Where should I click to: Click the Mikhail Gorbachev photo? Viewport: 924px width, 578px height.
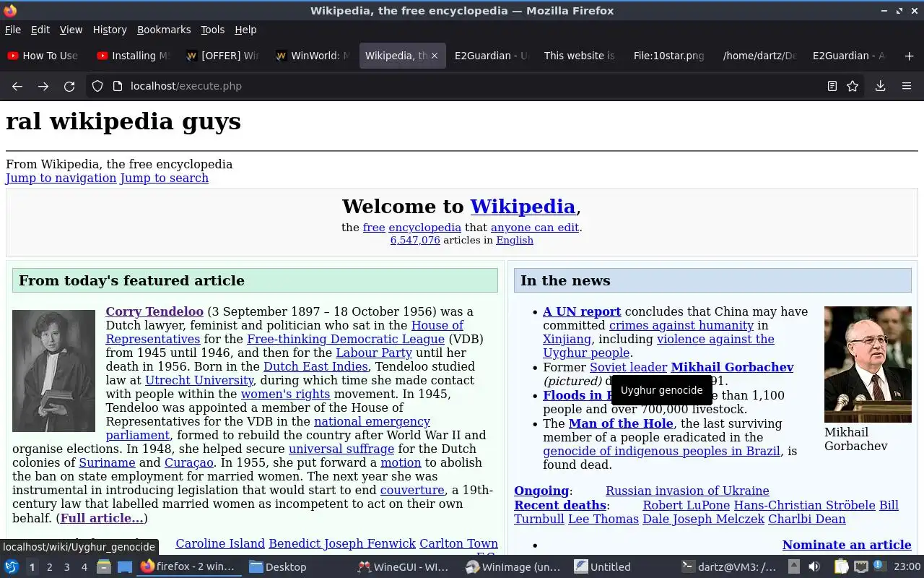click(x=868, y=364)
